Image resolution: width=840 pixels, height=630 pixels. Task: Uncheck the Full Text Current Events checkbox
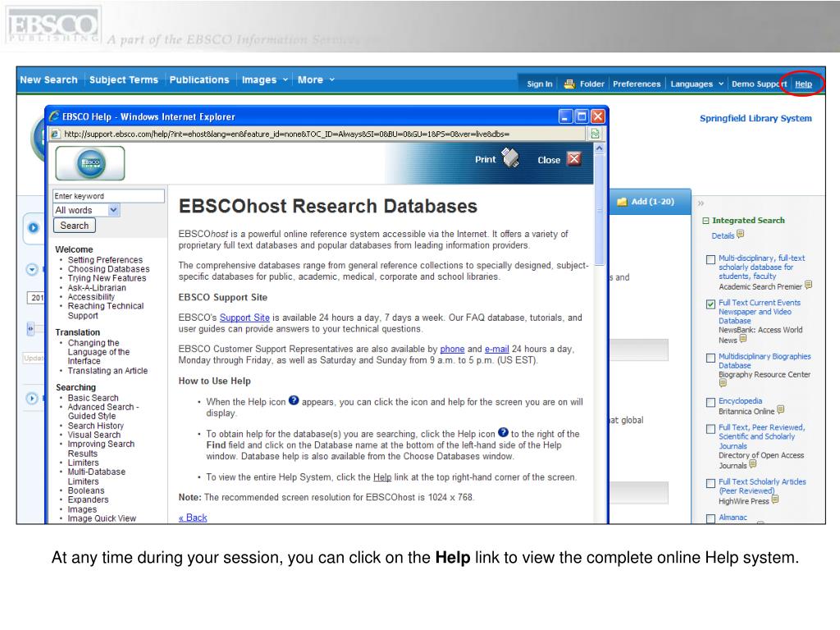pos(711,304)
